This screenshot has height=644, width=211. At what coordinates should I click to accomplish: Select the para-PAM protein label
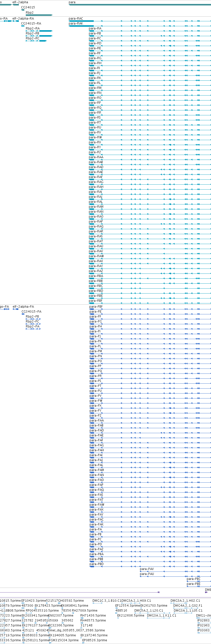(x=97, y=470)
